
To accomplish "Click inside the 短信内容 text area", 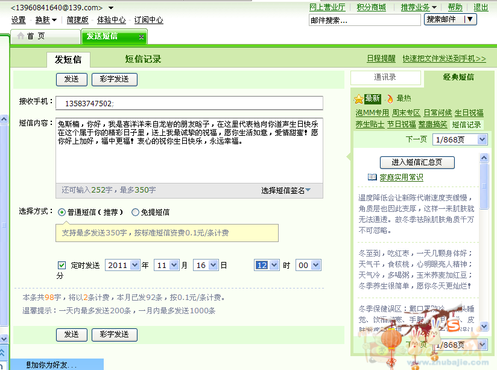I will pyautogui.click(x=189, y=150).
